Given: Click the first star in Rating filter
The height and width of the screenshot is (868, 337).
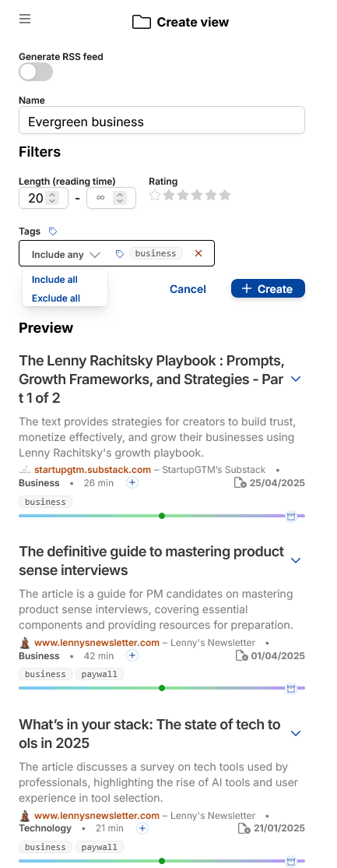Looking at the screenshot, I should pos(155,195).
